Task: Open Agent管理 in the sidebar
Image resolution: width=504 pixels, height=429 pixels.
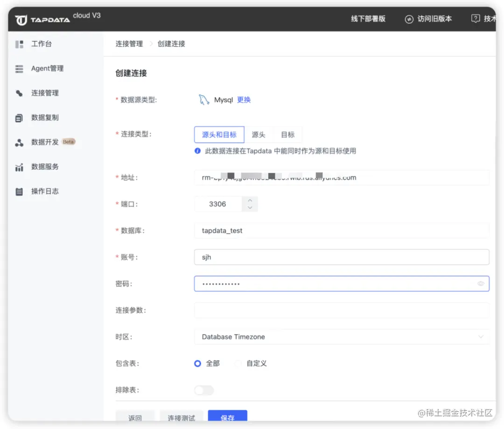Action: click(x=47, y=69)
